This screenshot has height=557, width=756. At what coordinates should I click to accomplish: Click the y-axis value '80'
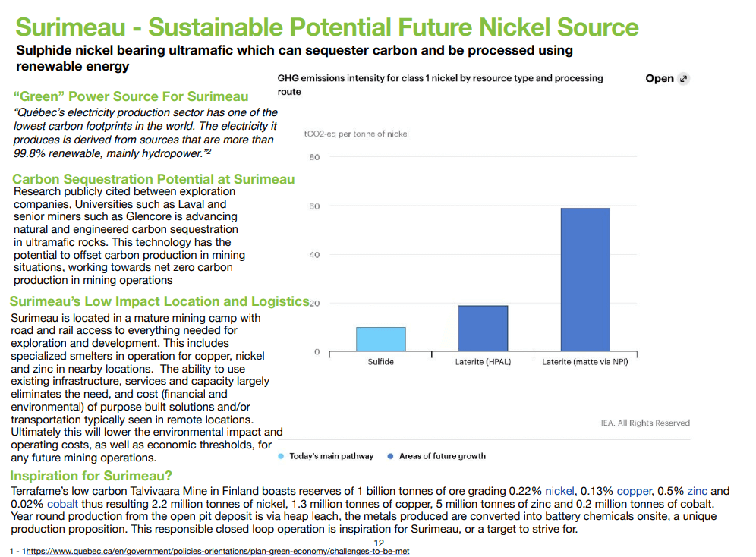(x=314, y=157)
